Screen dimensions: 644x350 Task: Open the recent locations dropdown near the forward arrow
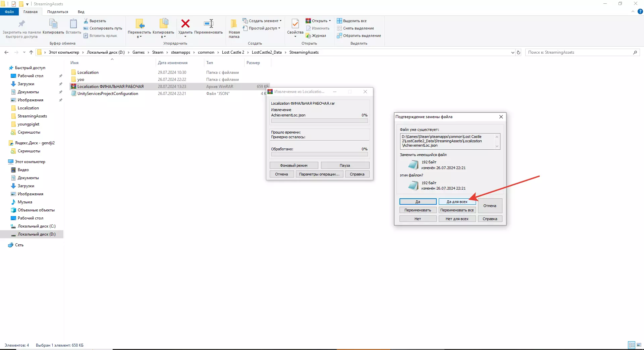coord(24,52)
